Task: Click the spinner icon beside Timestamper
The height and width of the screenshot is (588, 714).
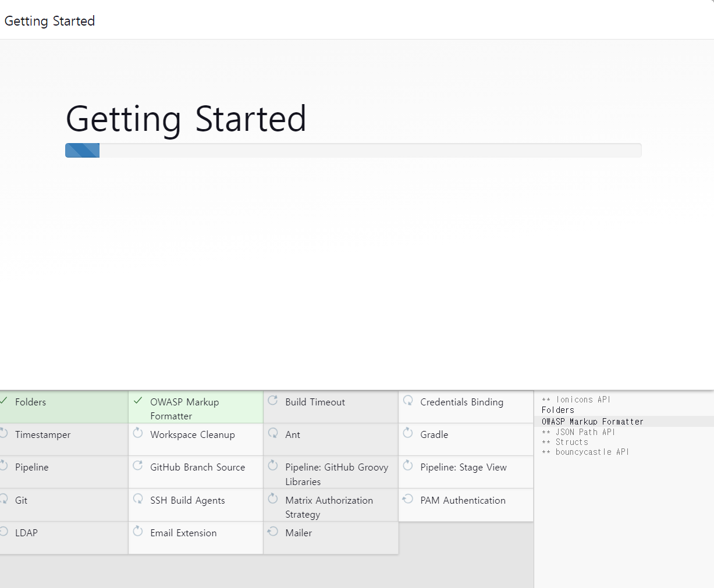Action: 3,433
